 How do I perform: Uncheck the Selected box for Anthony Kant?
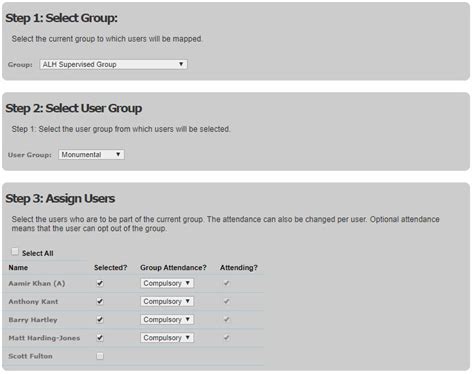pyautogui.click(x=100, y=301)
